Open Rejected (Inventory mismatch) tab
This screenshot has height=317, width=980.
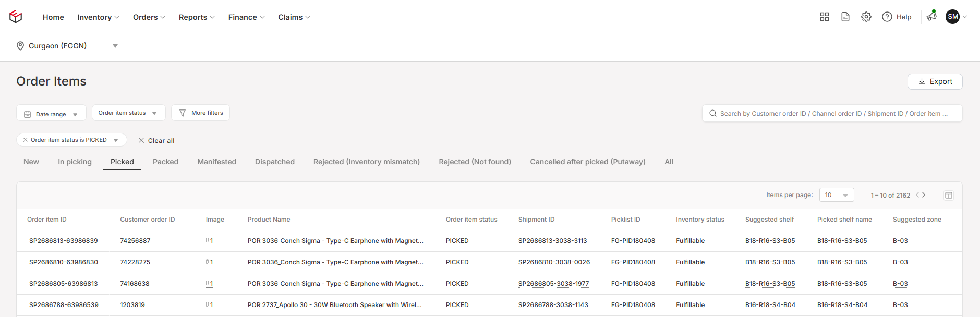[367, 162]
